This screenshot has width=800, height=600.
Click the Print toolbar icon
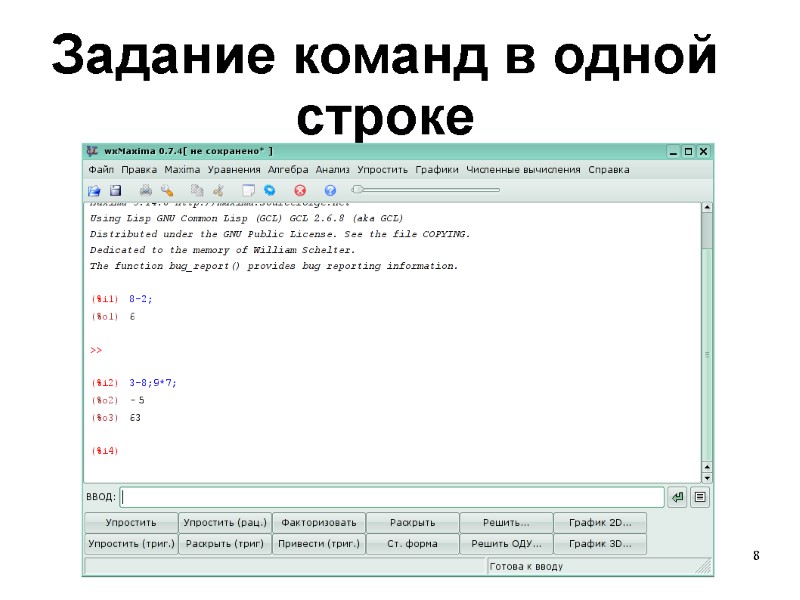[146, 190]
